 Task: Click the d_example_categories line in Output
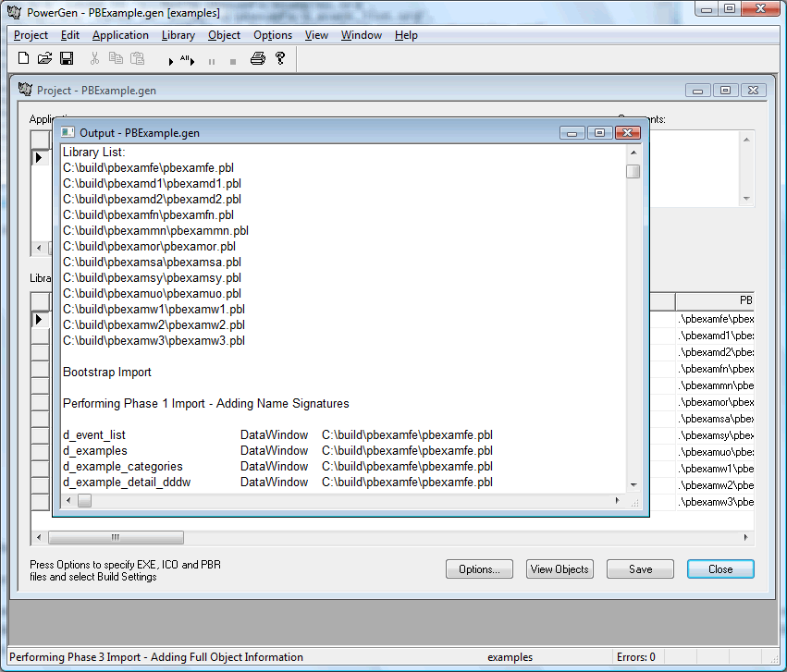click(x=277, y=467)
